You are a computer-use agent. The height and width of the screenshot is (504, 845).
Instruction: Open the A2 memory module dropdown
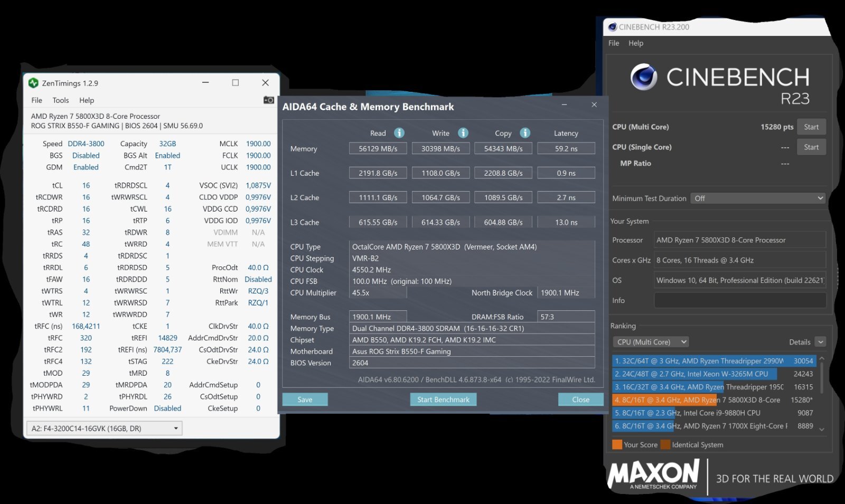[x=104, y=428]
